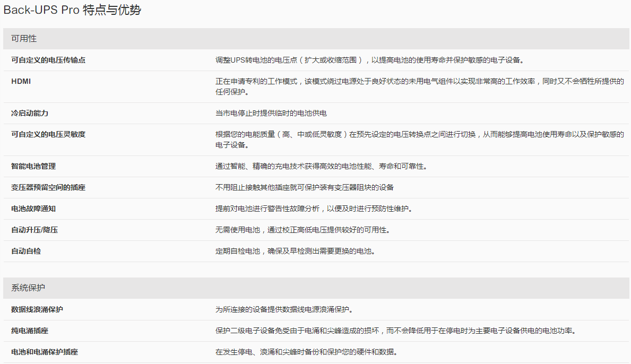This screenshot has width=631, height=364.
Task: Select the HDMI feature label
Action: [x=21, y=81]
